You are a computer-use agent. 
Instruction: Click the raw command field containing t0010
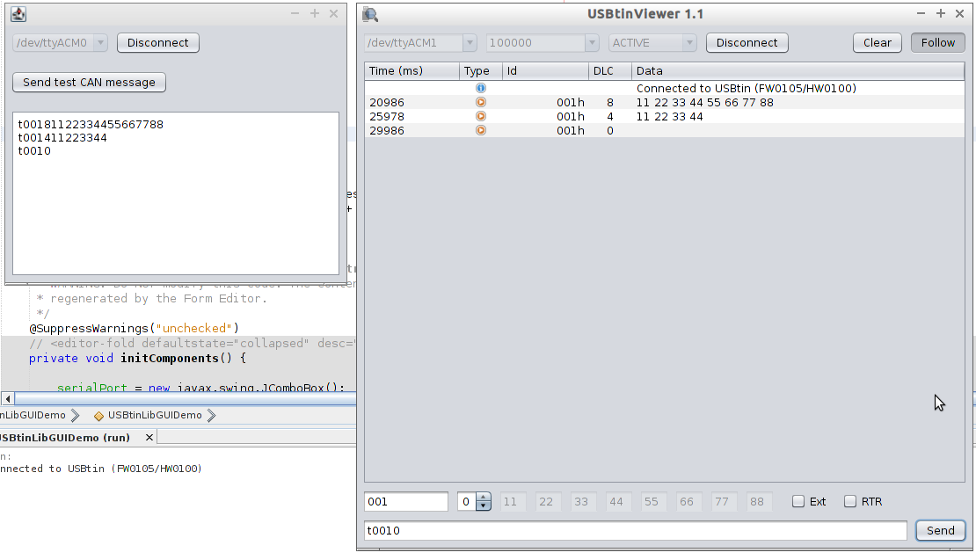(x=636, y=531)
